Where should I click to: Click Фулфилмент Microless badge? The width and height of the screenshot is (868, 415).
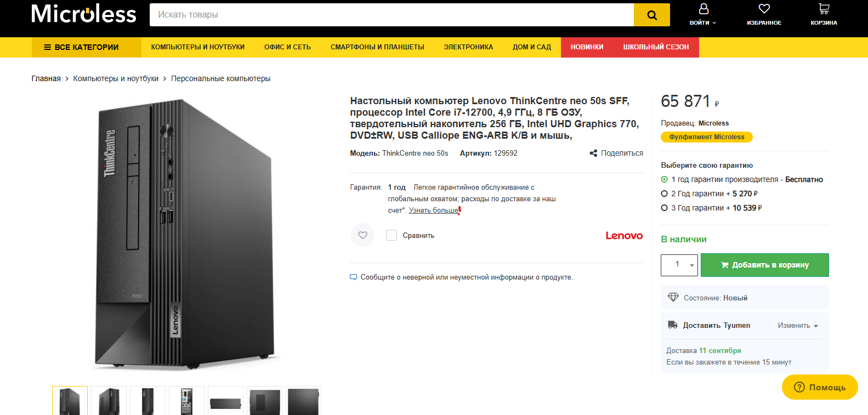tap(707, 137)
